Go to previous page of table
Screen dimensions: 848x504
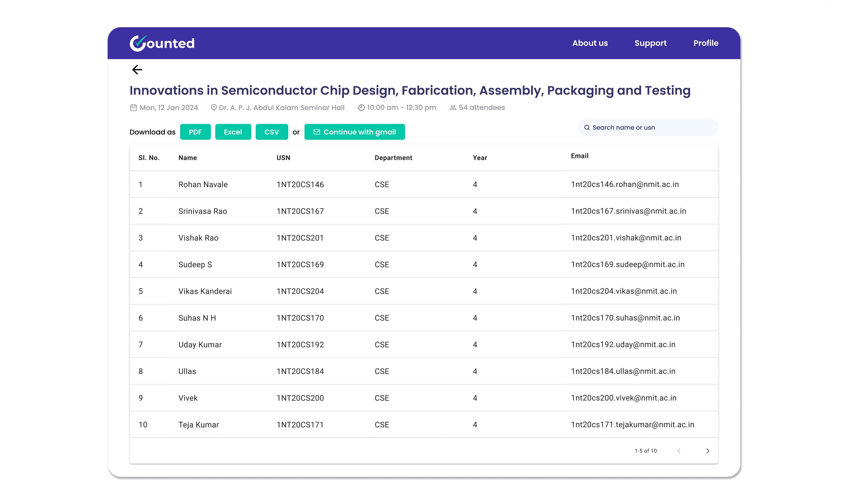point(679,451)
